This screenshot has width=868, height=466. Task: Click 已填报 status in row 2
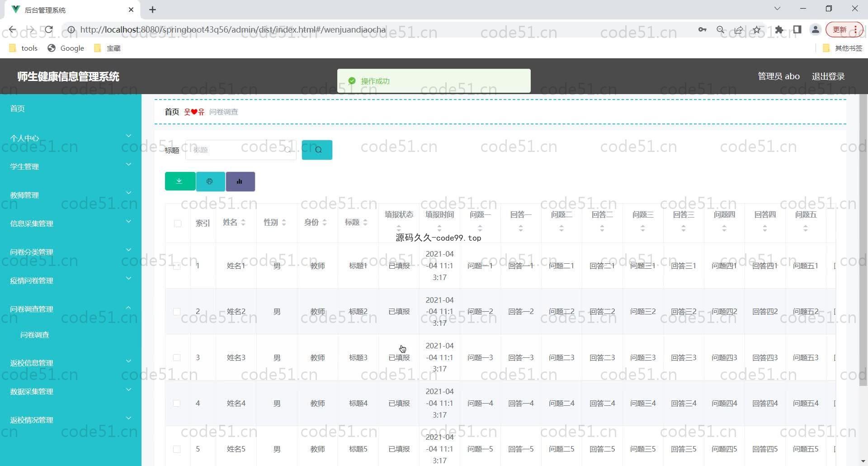tap(399, 312)
